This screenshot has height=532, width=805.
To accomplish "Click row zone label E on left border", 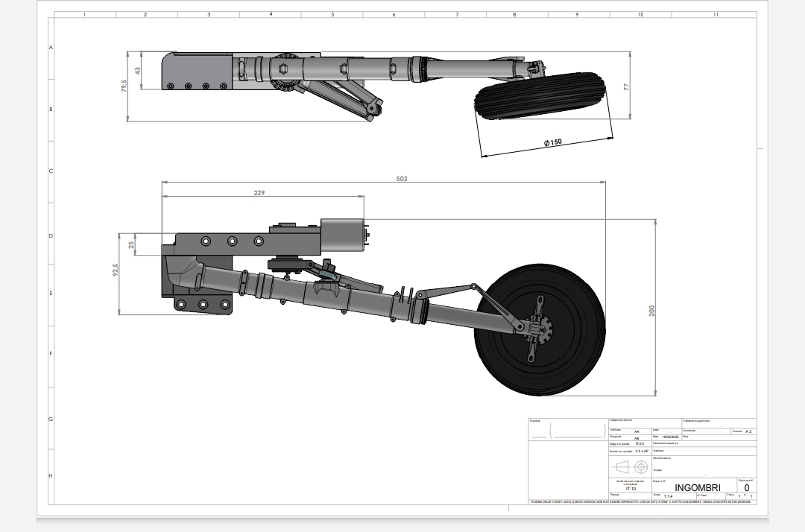I will coord(51,294).
